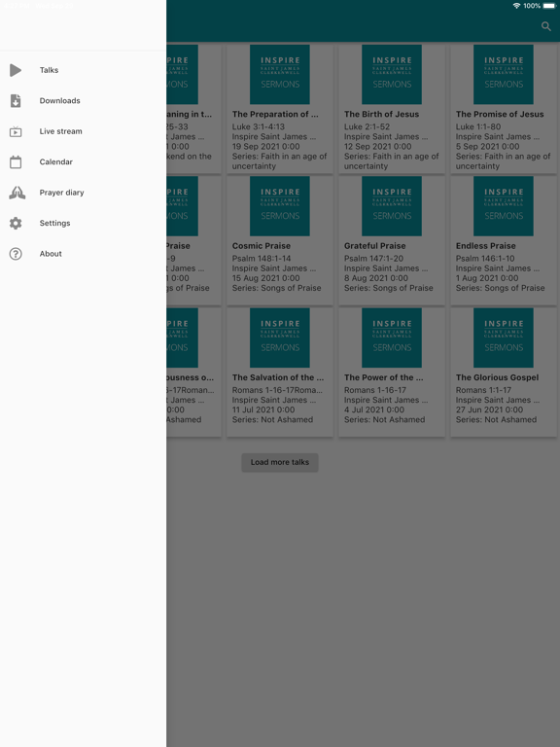
Task: Click the battery status icon
Action: 549,6
